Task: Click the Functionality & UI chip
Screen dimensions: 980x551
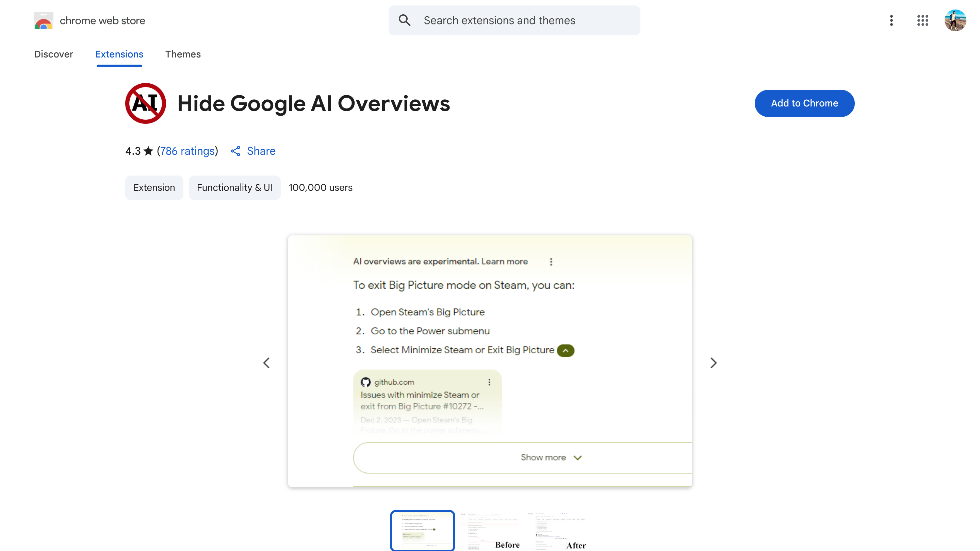Action: (235, 188)
